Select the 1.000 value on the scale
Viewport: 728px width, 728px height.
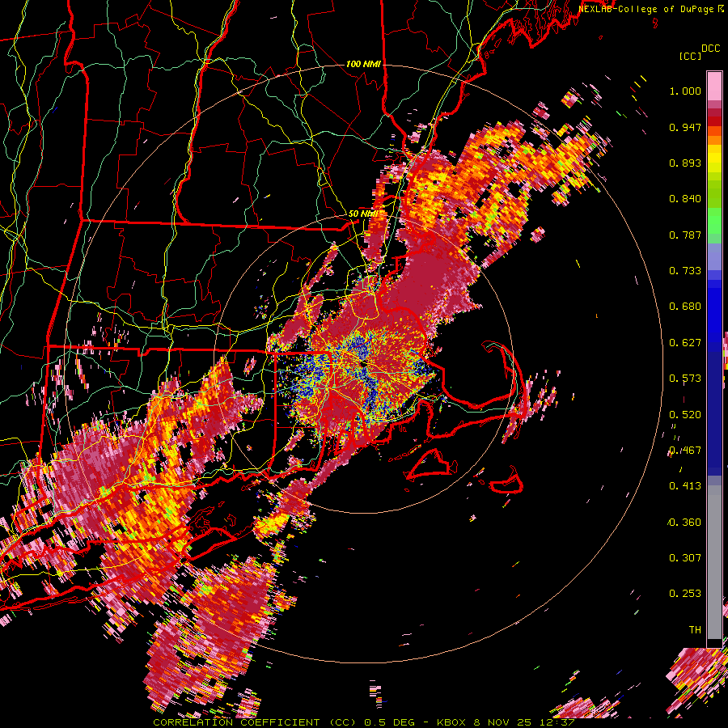pyautogui.click(x=685, y=91)
